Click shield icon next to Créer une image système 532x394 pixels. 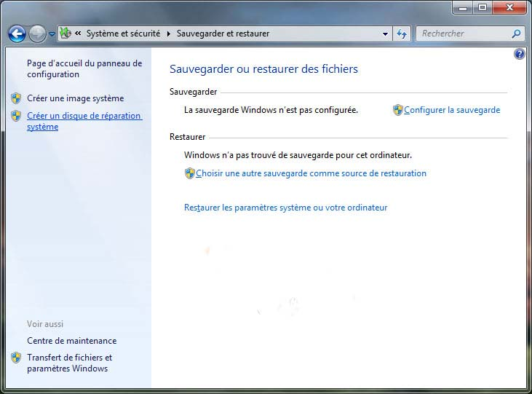(15, 98)
